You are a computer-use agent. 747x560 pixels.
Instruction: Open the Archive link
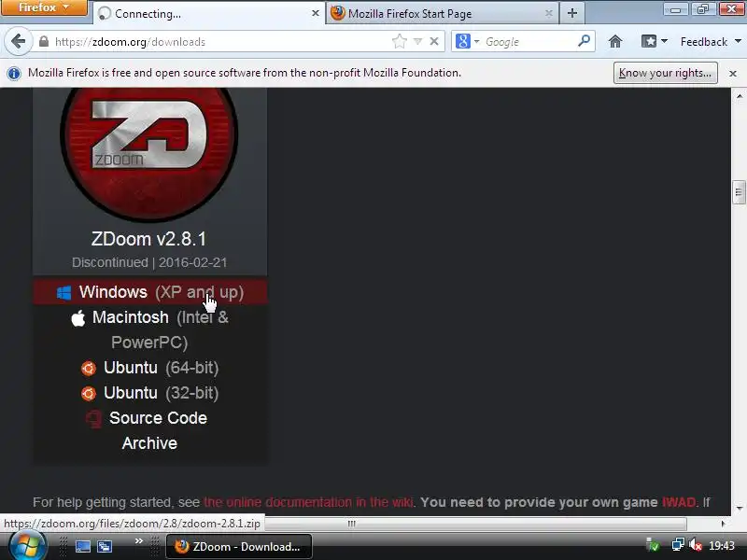149,443
